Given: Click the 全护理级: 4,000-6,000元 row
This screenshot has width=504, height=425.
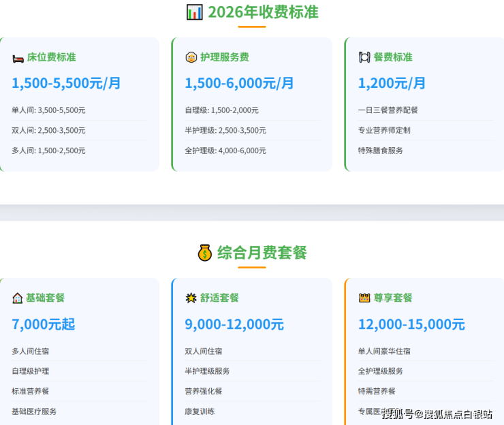Looking at the screenshot, I should point(225,151).
